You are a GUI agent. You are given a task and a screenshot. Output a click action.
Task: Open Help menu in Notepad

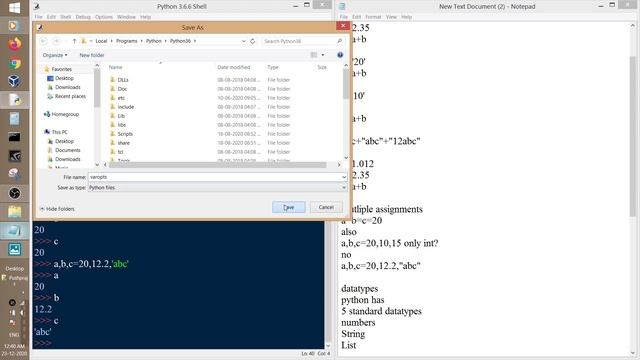point(407,17)
